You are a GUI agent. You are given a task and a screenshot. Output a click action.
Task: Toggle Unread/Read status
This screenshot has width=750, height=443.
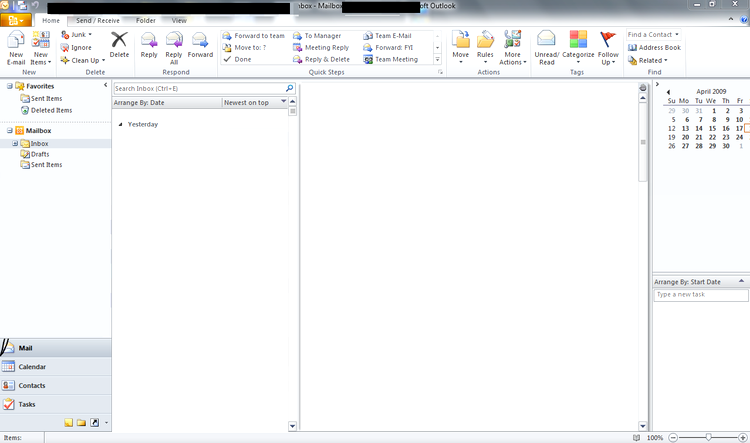547,48
